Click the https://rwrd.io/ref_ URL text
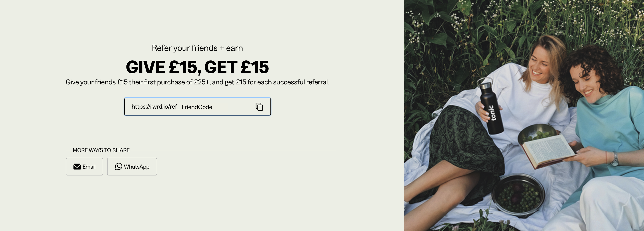The height and width of the screenshot is (231, 644). click(156, 107)
